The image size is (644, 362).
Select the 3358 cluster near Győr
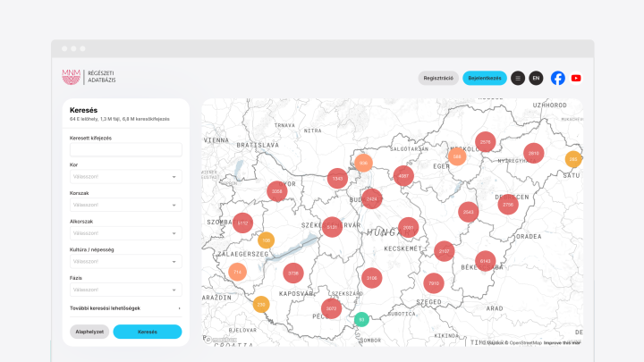(276, 191)
